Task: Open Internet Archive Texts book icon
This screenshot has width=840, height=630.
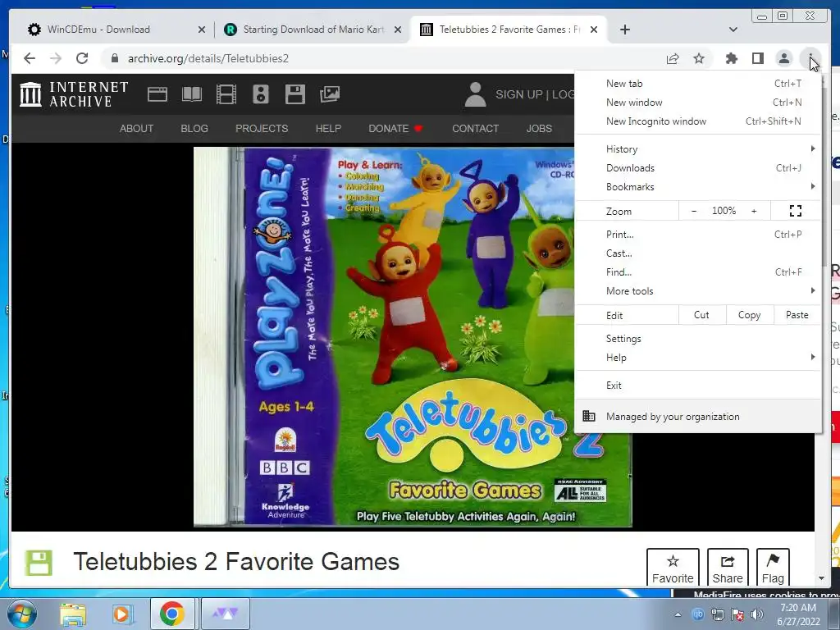Action: 192,94
